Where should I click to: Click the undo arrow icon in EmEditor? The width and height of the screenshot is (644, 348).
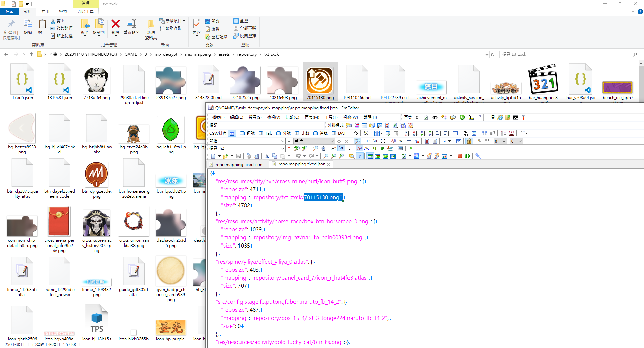pyautogui.click(x=298, y=156)
